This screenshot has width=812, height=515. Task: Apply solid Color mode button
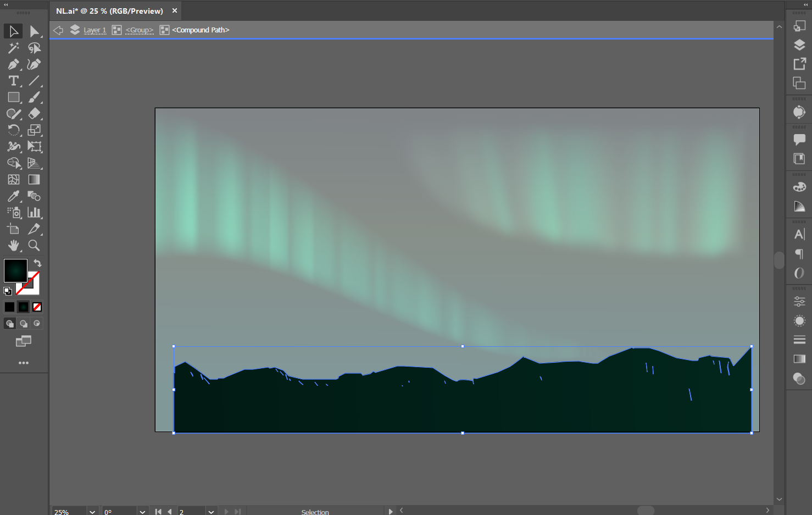(x=10, y=307)
